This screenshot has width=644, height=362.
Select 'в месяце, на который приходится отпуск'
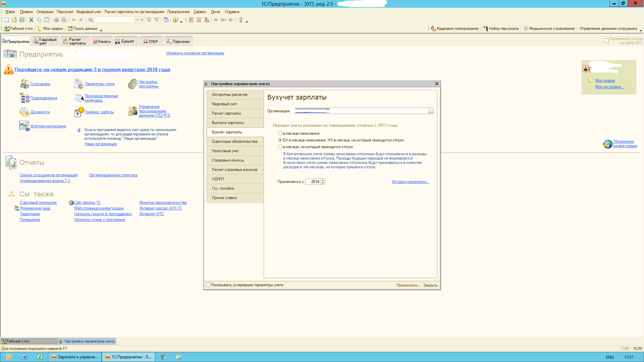tap(280, 147)
